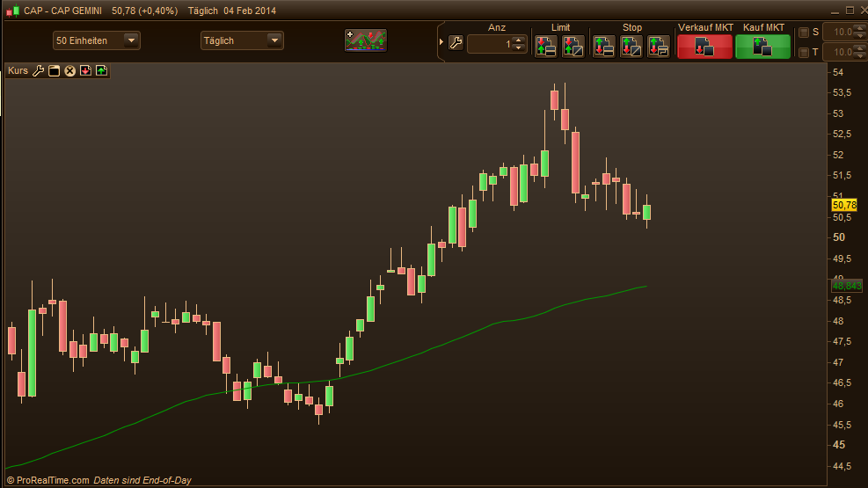Click the 04 Feb 2014 date text

click(x=250, y=11)
